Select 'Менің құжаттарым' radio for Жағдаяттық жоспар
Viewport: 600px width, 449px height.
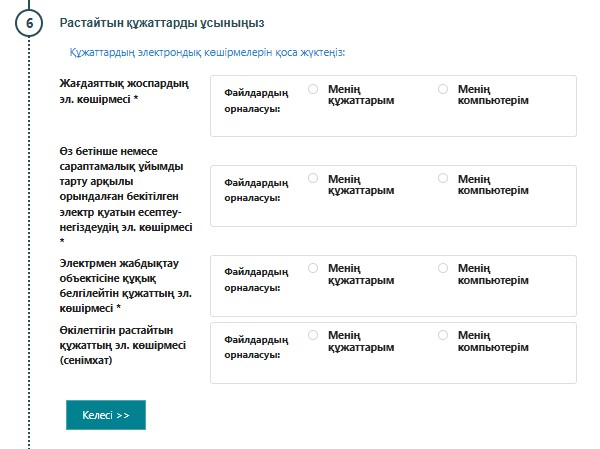point(313,89)
